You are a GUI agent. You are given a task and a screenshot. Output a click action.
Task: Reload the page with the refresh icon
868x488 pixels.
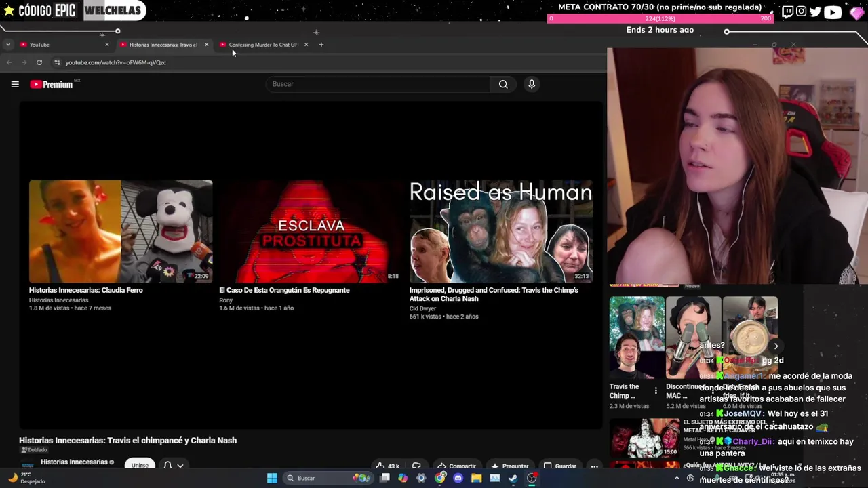point(39,62)
